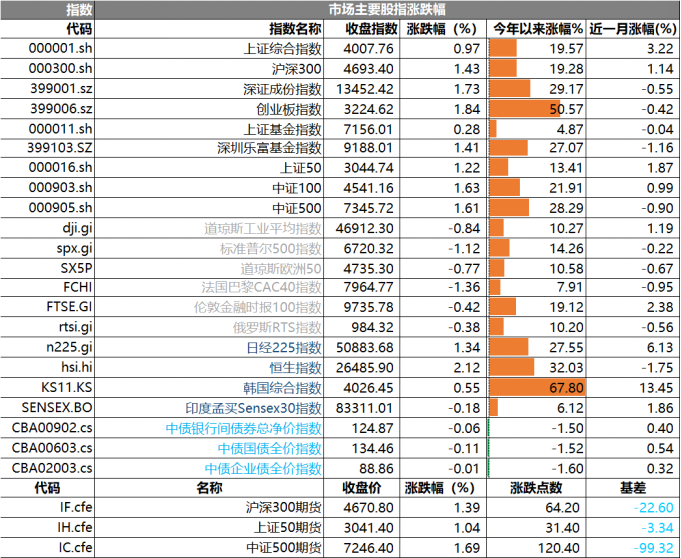Open the 日经225指数 link
The width and height of the screenshot is (681, 558).
tap(284, 347)
